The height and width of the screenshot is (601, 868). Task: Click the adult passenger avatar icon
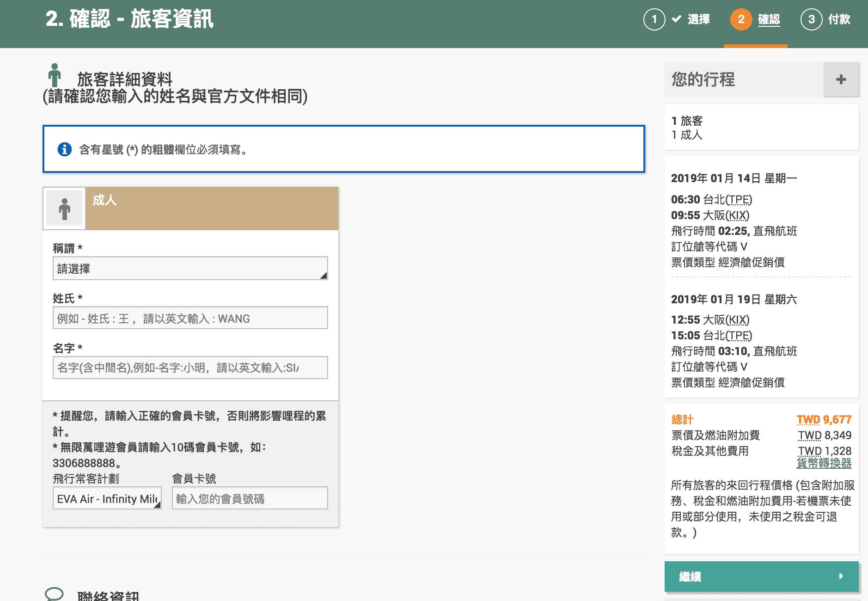pos(64,209)
